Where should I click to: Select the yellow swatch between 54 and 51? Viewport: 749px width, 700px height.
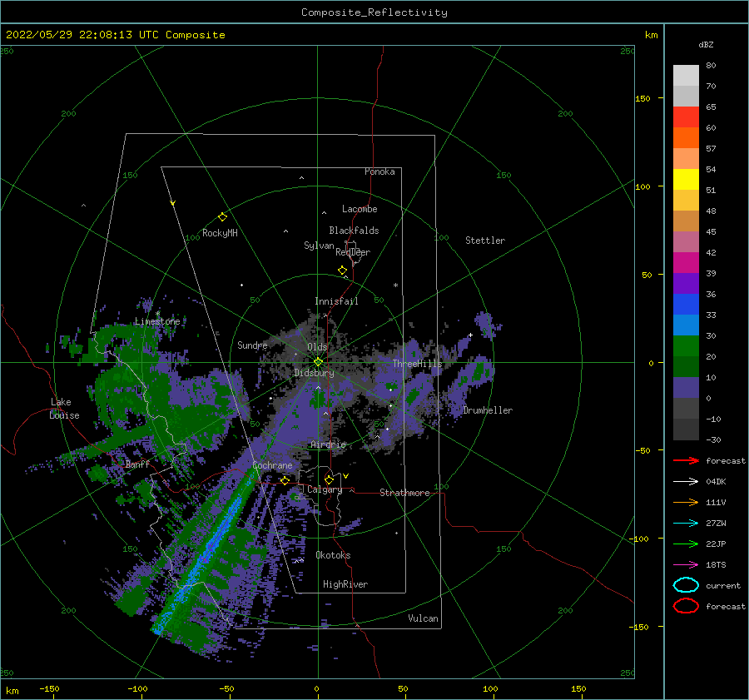(686, 179)
